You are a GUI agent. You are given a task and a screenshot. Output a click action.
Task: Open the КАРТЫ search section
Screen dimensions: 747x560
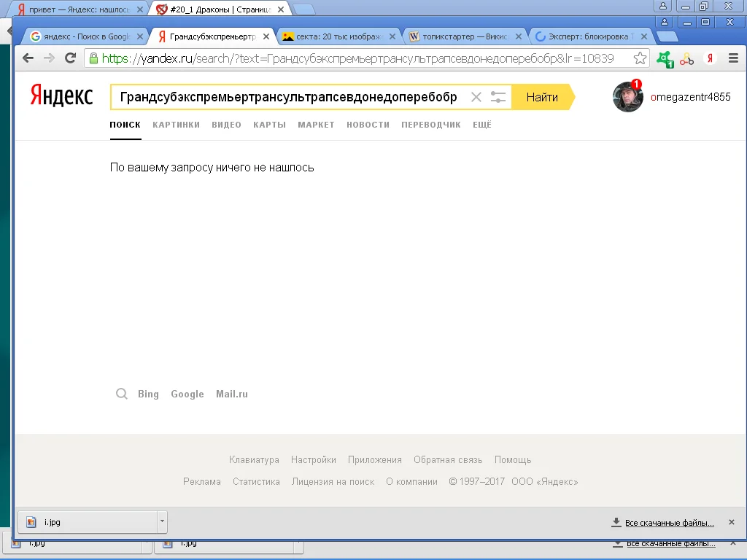[270, 125]
